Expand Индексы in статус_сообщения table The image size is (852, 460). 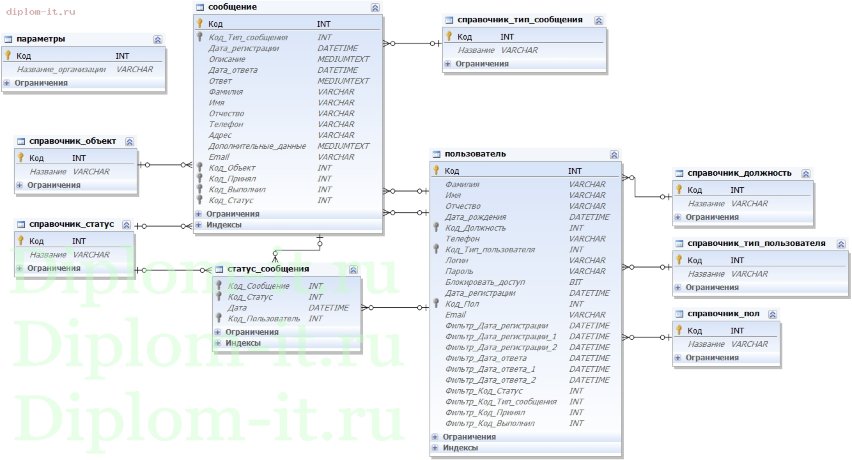(x=218, y=343)
